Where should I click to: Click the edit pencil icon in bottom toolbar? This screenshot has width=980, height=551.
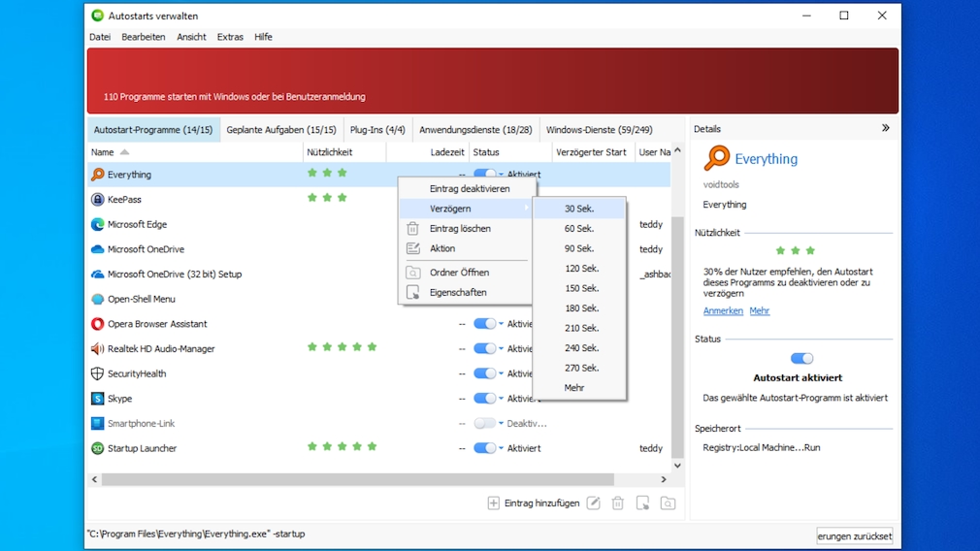[594, 502]
